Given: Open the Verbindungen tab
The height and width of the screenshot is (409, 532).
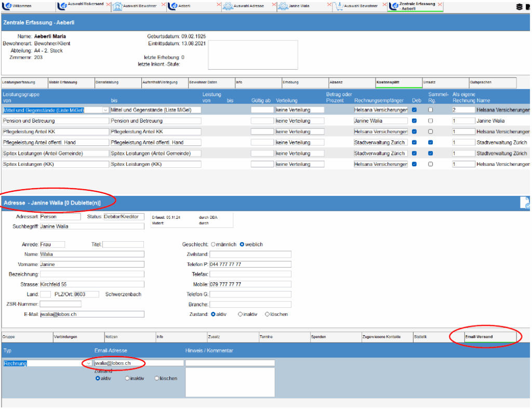Looking at the screenshot, I should click(65, 337).
